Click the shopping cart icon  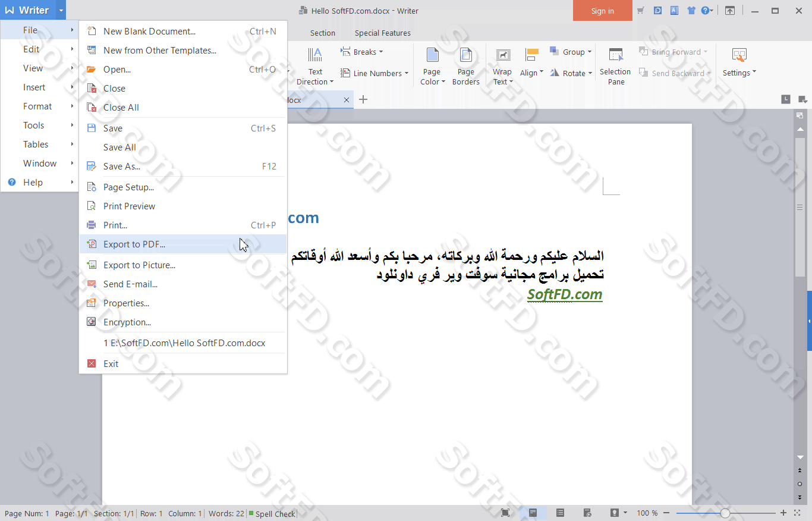[x=641, y=11]
